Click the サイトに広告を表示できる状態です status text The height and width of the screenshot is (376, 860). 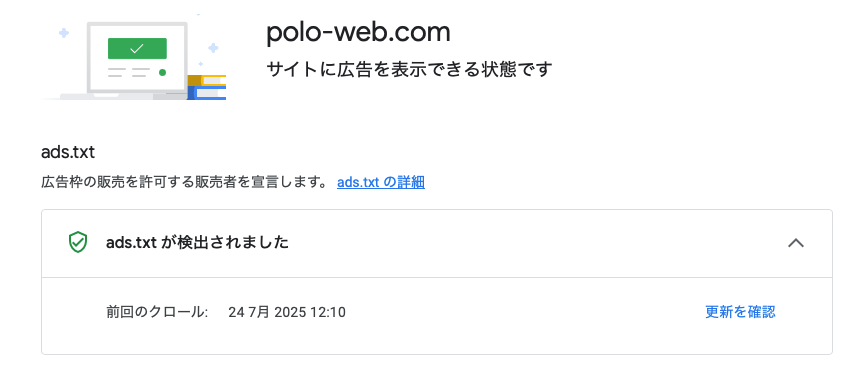click(x=409, y=70)
